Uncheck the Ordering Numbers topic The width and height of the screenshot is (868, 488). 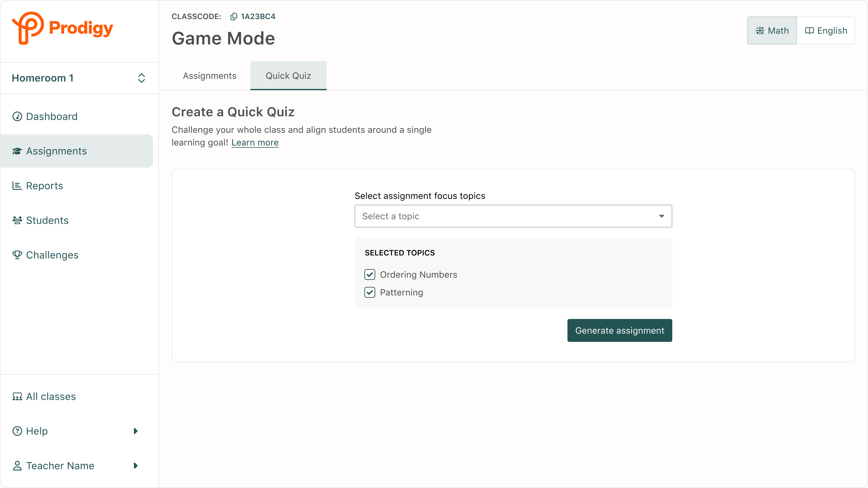[x=370, y=274]
